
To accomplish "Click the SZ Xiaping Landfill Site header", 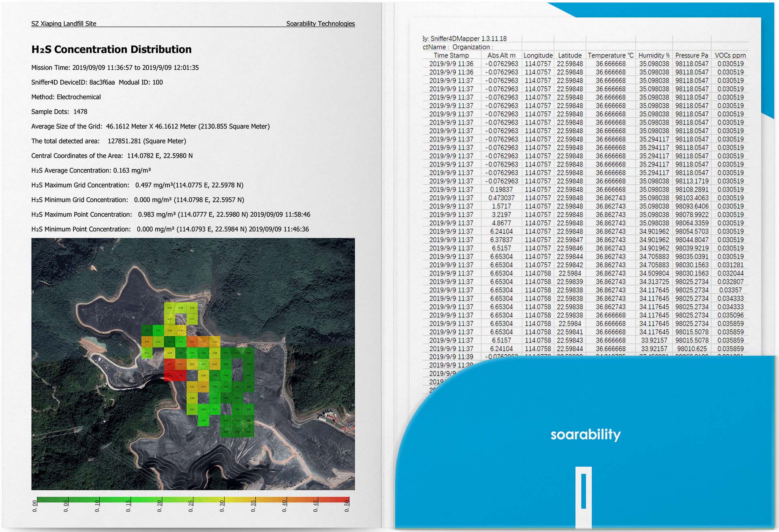I will coord(63,24).
